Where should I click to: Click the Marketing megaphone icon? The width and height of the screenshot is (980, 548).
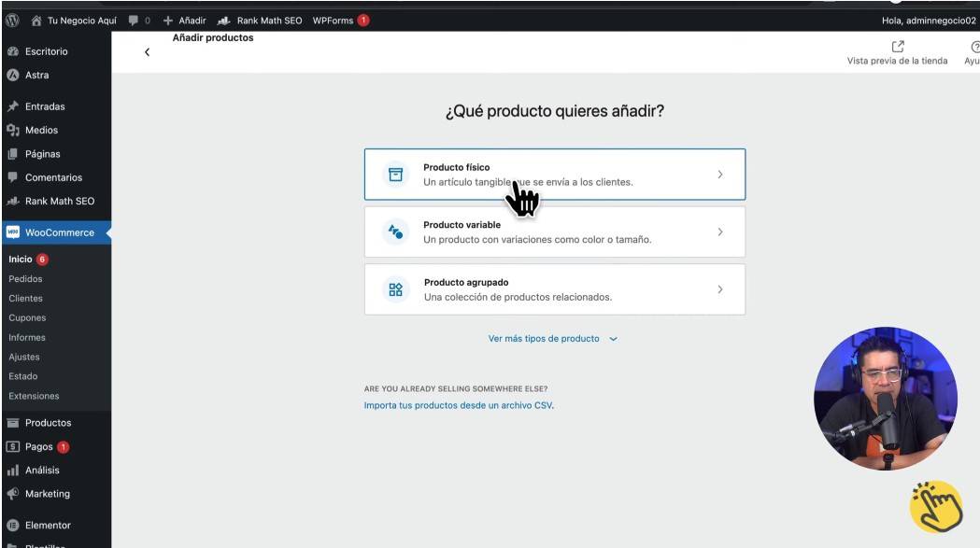[12, 494]
